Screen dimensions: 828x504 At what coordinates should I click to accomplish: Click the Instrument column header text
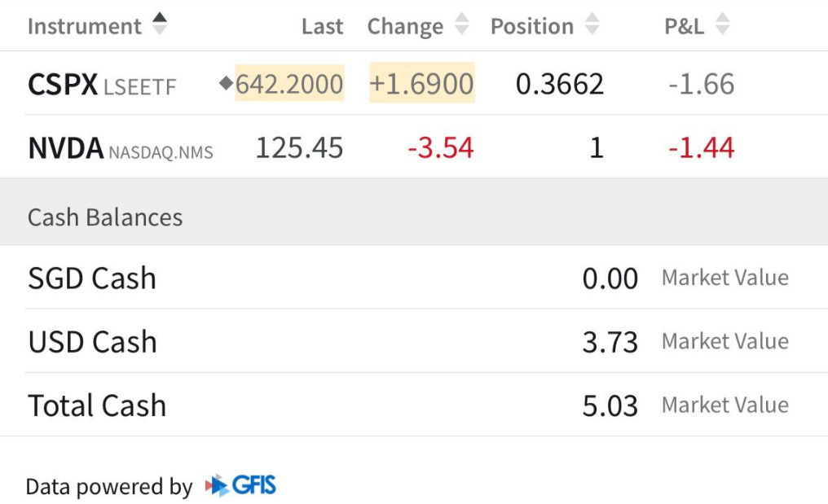(x=85, y=26)
